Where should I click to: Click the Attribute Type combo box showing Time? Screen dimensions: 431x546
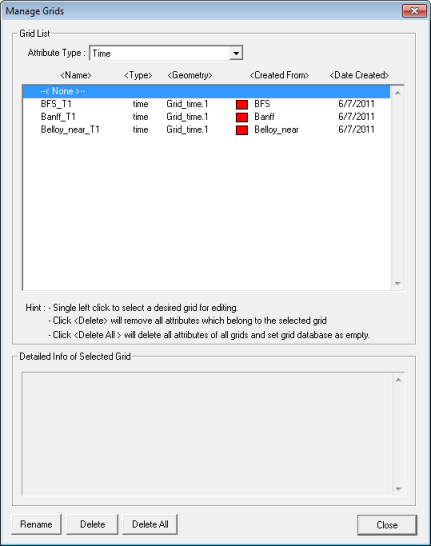(166, 53)
